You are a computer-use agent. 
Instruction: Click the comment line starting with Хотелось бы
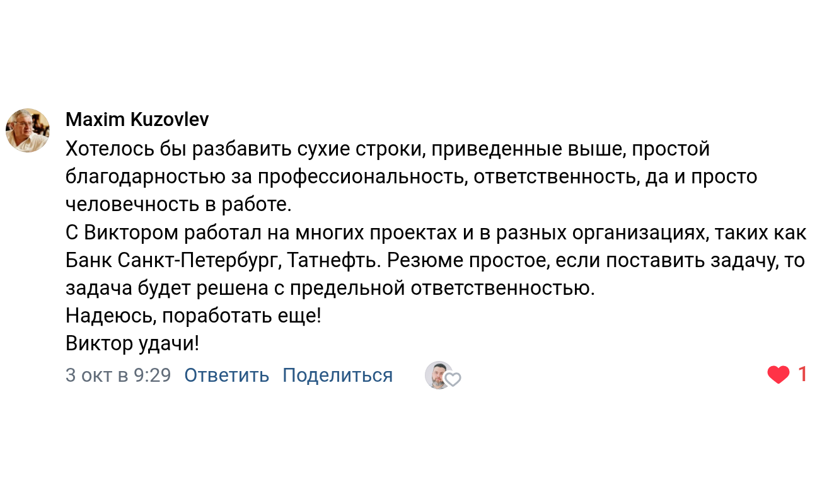(x=388, y=149)
